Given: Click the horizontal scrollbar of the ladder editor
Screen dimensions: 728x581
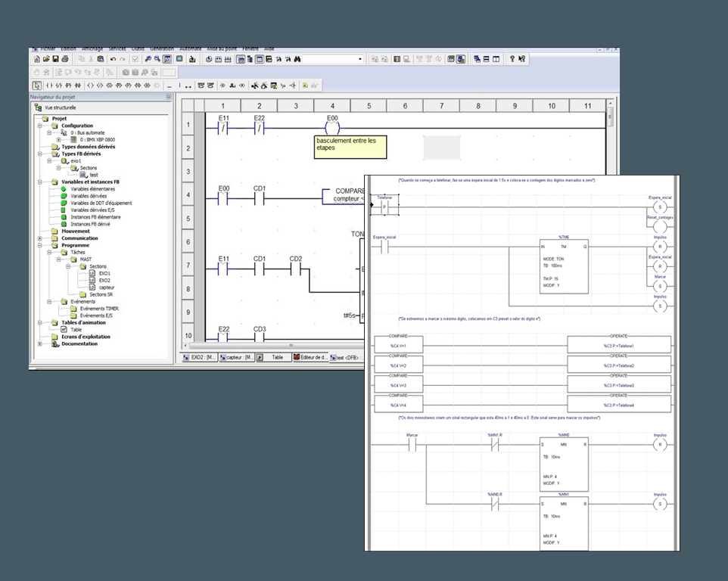Looking at the screenshot, I should click(277, 346).
